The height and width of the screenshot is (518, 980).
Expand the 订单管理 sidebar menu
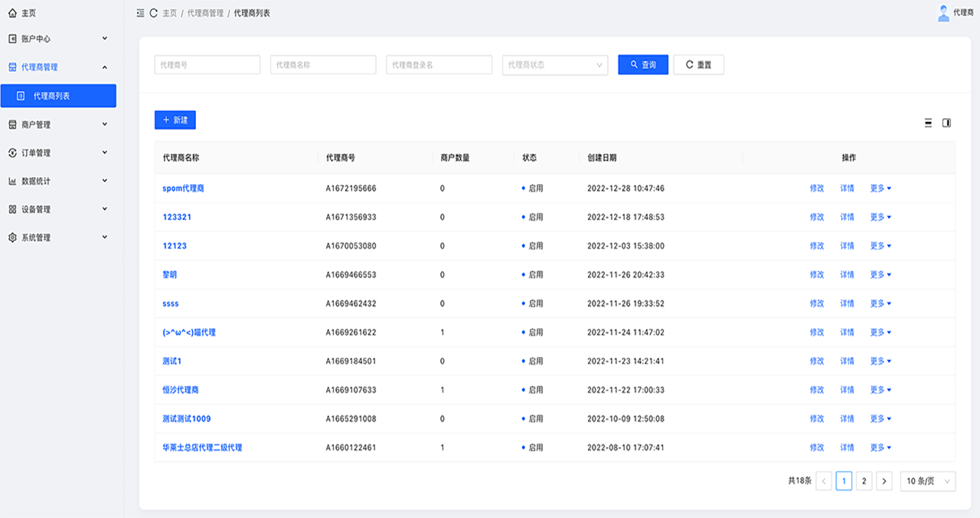(58, 152)
